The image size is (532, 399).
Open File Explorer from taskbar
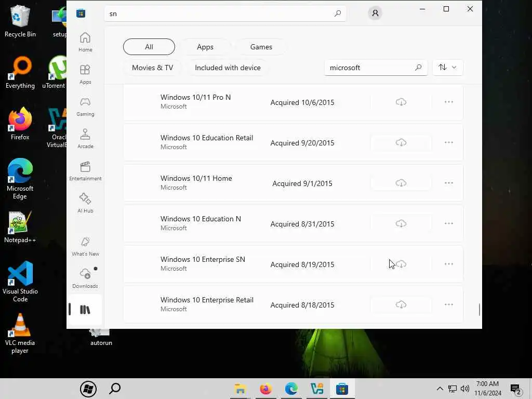240,389
